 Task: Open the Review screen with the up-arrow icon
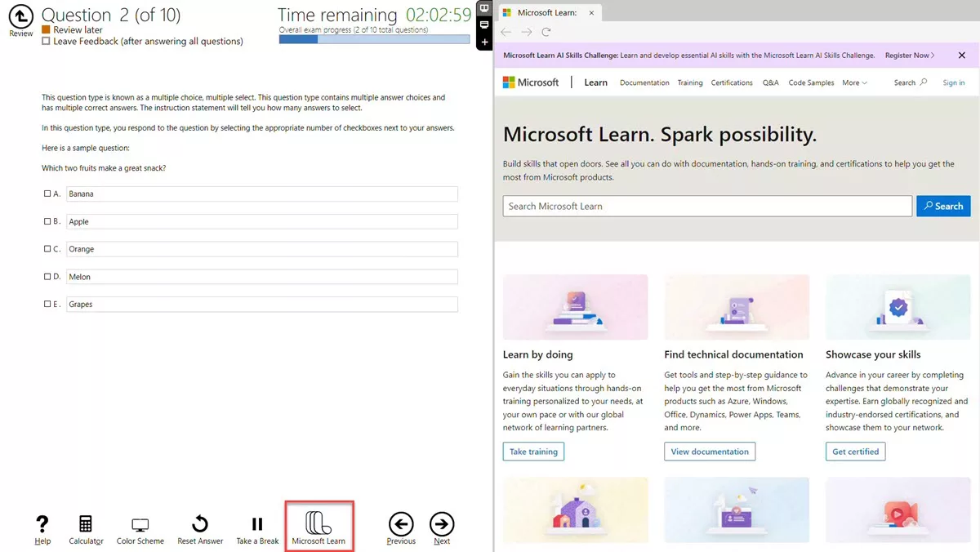click(x=21, y=16)
